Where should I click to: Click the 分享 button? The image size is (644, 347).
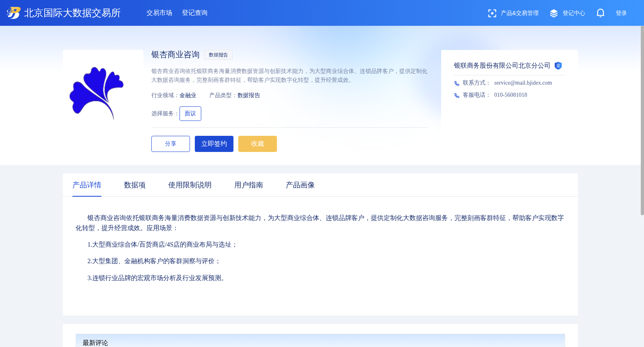point(171,144)
